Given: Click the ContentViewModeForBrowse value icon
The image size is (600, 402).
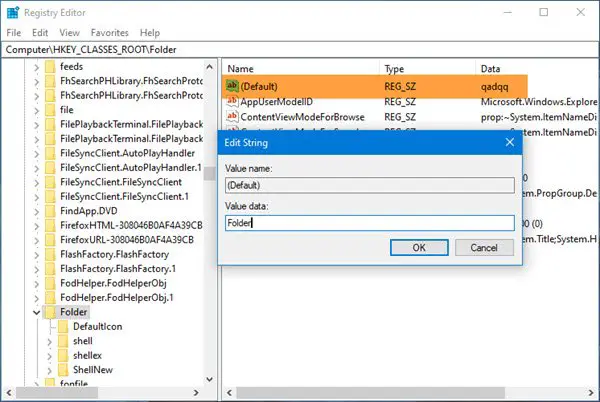Looking at the screenshot, I should [232, 116].
